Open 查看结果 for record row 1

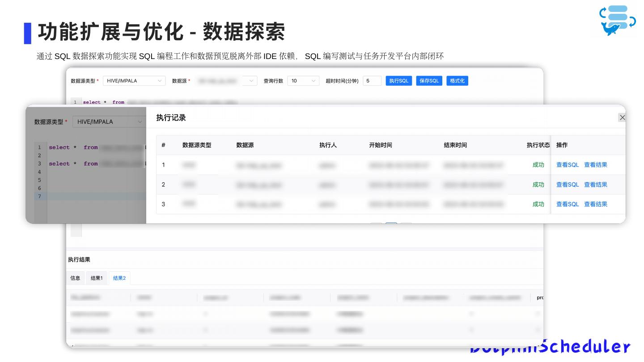596,165
